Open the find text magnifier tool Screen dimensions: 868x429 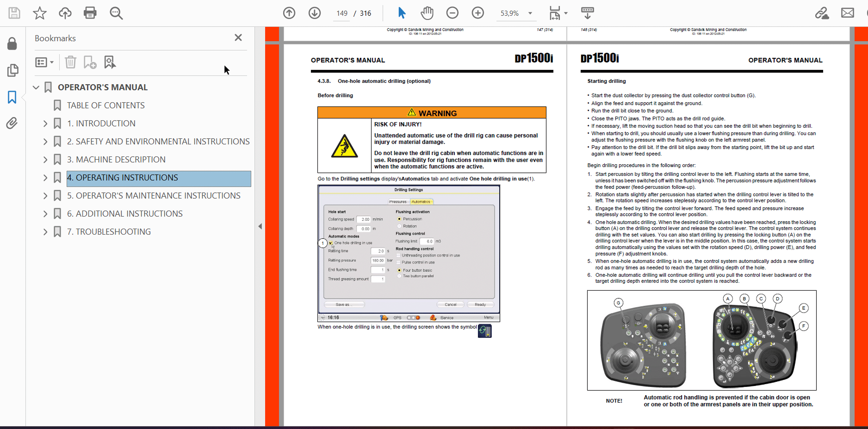116,13
